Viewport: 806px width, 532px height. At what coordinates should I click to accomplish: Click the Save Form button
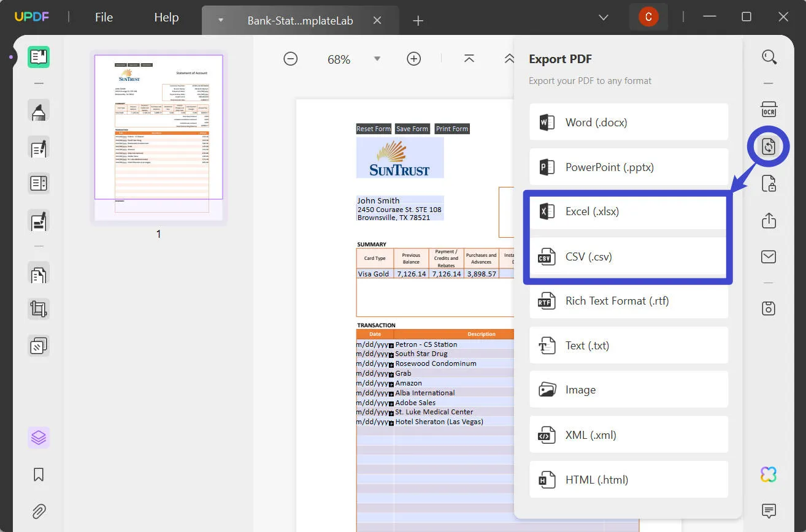tap(412, 129)
